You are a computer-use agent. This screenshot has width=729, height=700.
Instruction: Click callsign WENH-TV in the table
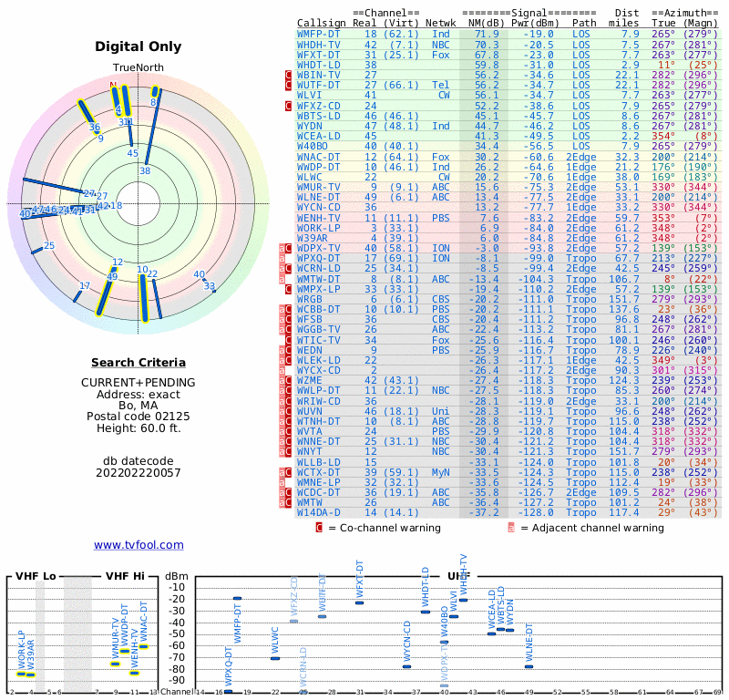318,218
